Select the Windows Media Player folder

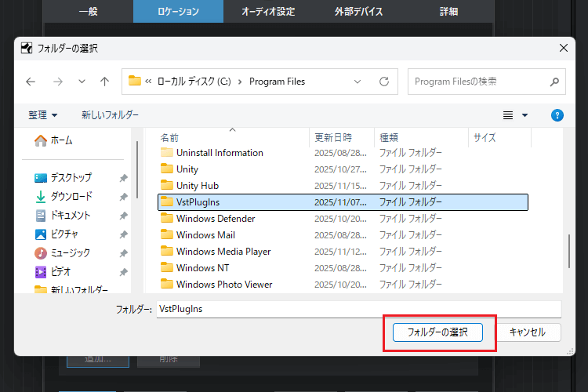tap(223, 252)
